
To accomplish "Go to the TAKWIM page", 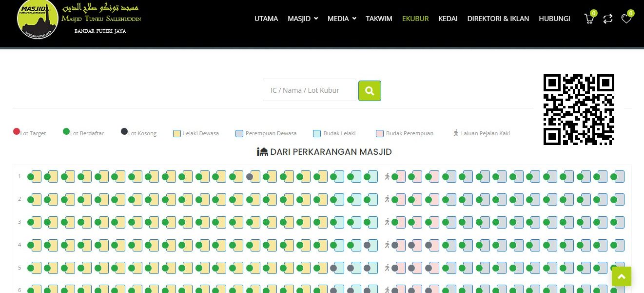I will (x=379, y=19).
